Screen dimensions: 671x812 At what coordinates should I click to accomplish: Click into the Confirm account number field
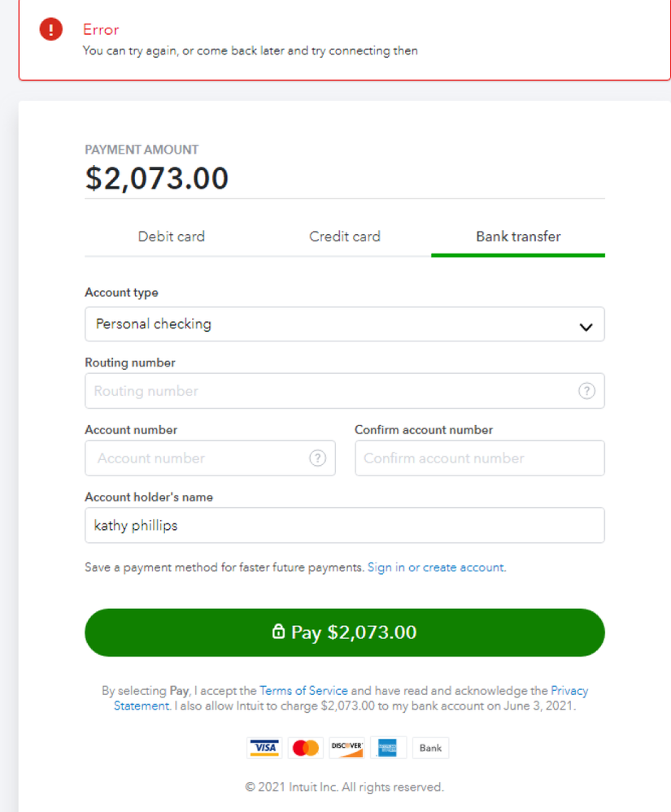479,458
